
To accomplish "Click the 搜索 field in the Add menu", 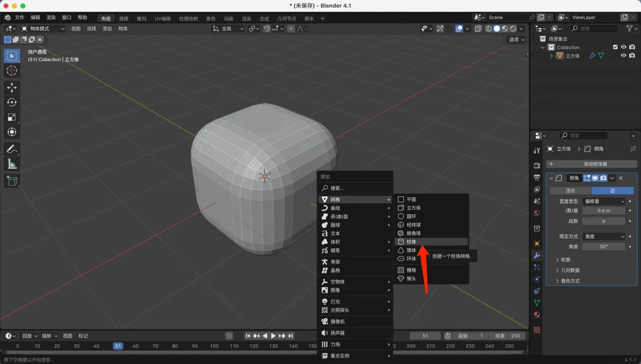I will pyautogui.click(x=355, y=188).
